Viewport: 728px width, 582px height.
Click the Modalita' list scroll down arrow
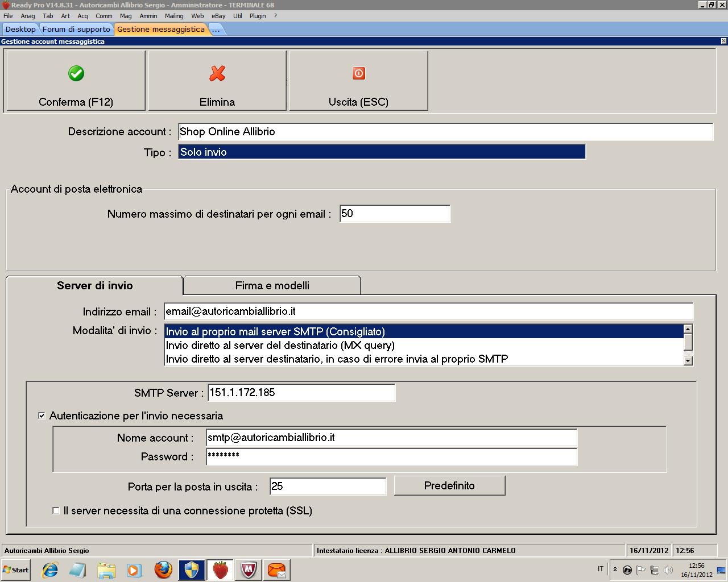pyautogui.click(x=688, y=360)
